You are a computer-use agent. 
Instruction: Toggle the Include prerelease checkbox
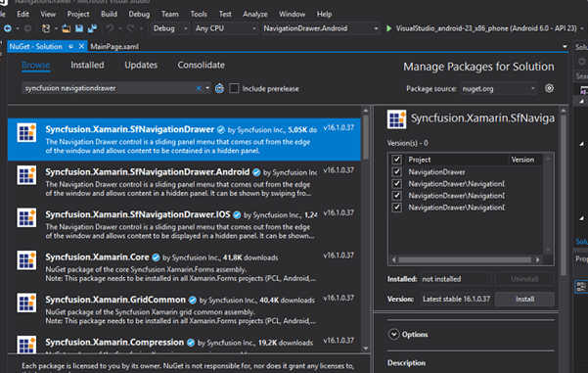tap(234, 88)
